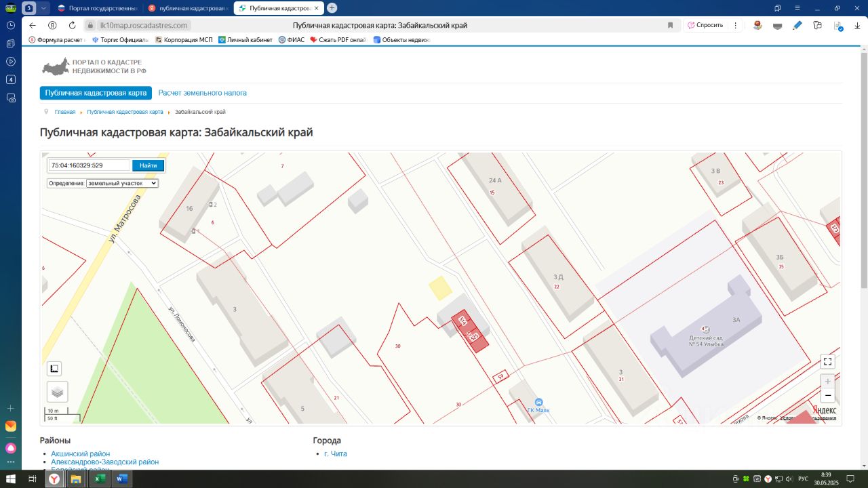The height and width of the screenshot is (488, 868).
Task: Open Акшинский район link
Action: [80, 453]
